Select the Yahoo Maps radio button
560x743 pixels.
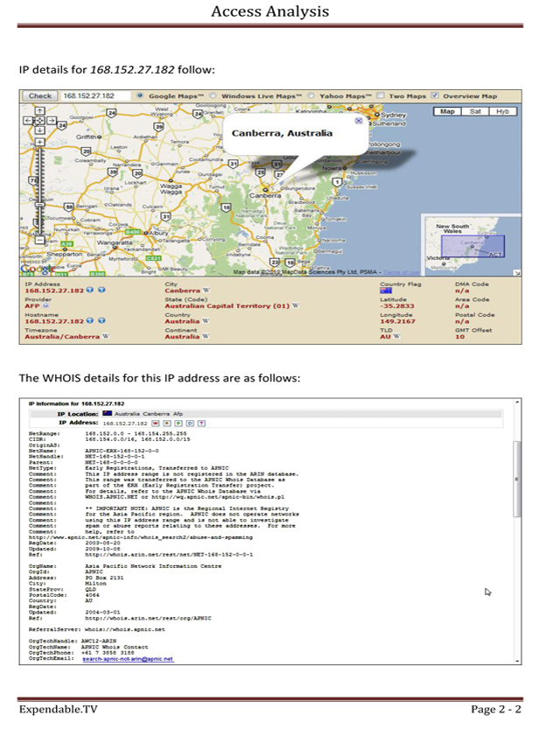point(311,95)
